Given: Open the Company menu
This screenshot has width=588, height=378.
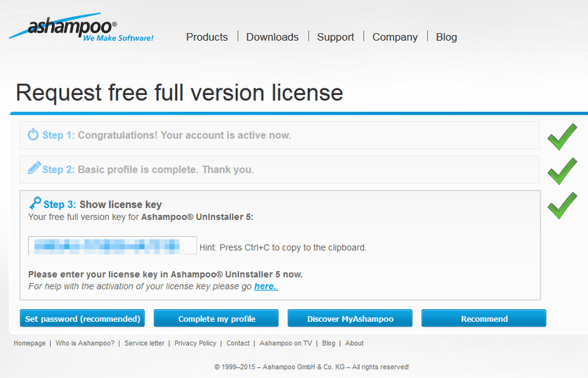Looking at the screenshot, I should [x=395, y=37].
